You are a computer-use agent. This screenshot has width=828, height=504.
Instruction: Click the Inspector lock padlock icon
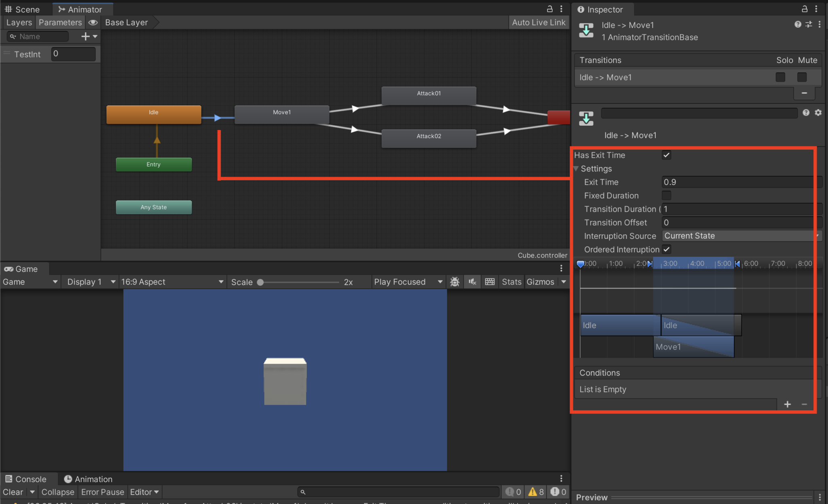coord(804,9)
